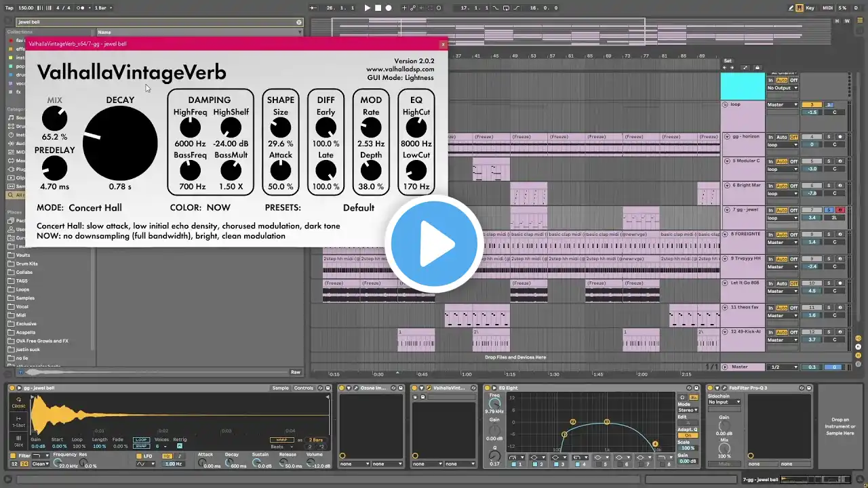Click the www.valhalladsp.com link

click(400, 69)
